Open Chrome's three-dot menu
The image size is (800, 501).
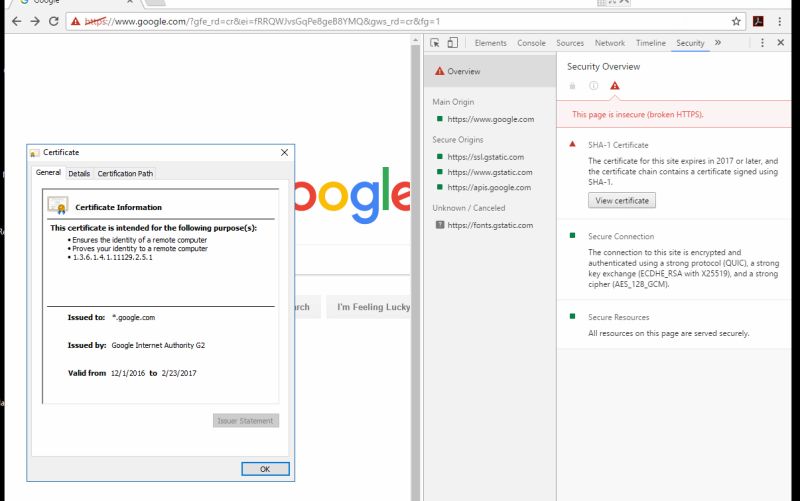(780, 21)
